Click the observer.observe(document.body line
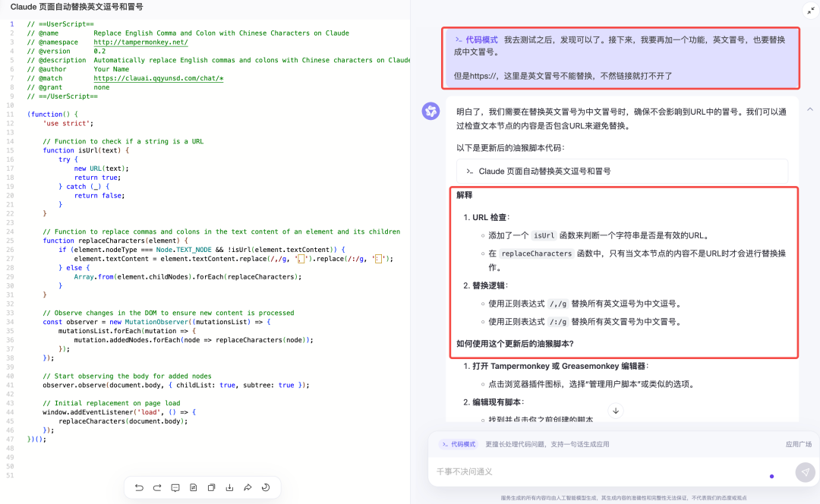Image resolution: width=820 pixels, height=504 pixels. click(175, 386)
